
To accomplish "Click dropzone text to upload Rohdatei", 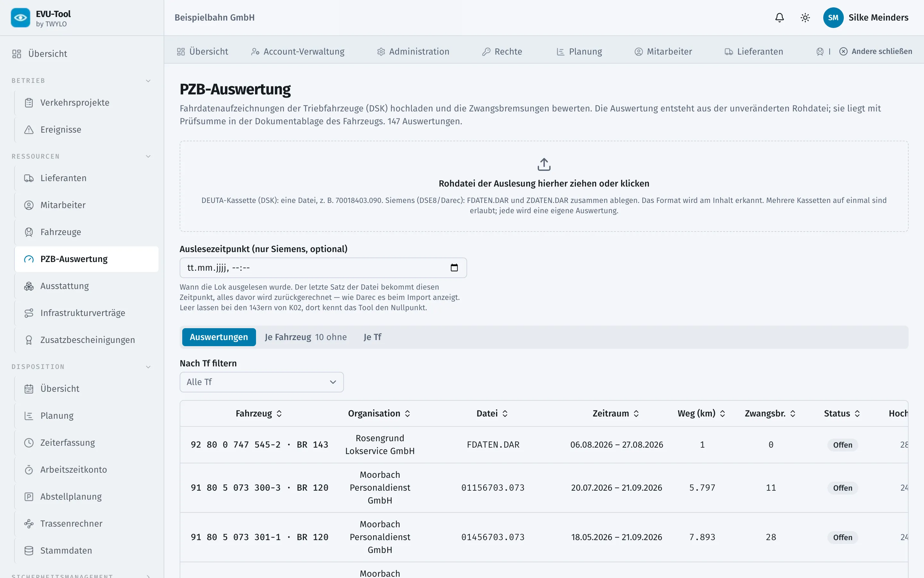I will [x=544, y=183].
